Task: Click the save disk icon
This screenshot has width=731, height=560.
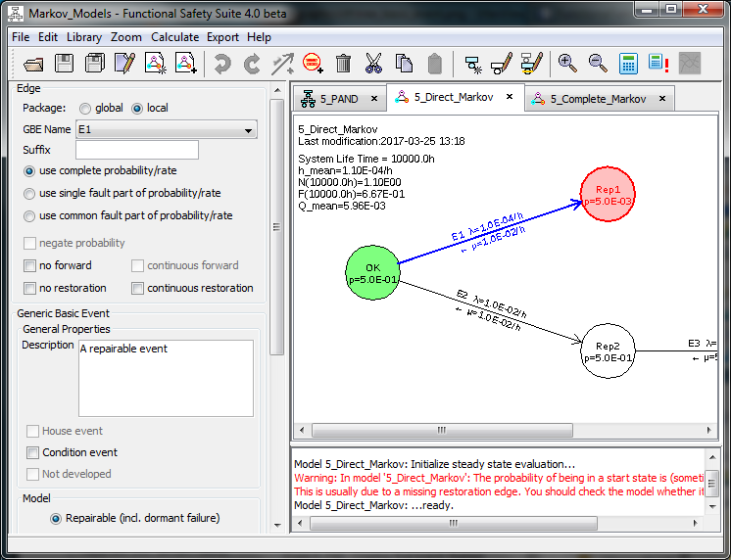Action: coord(65,64)
